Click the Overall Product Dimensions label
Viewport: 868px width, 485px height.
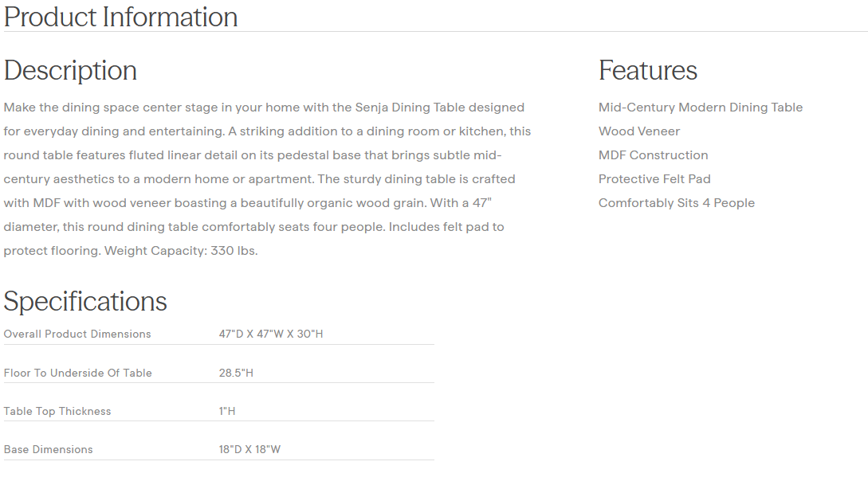coord(77,334)
